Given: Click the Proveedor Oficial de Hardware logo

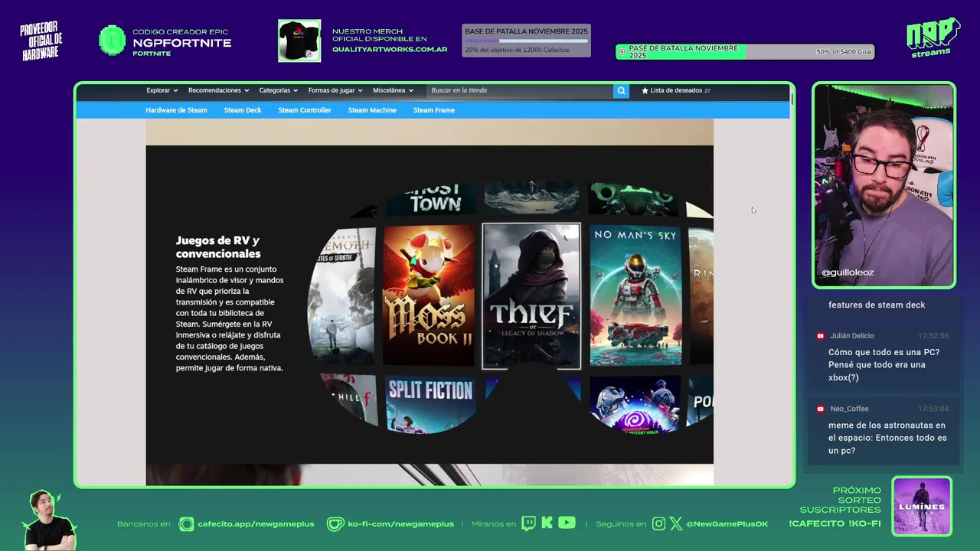Looking at the screenshot, I should 41,42.
